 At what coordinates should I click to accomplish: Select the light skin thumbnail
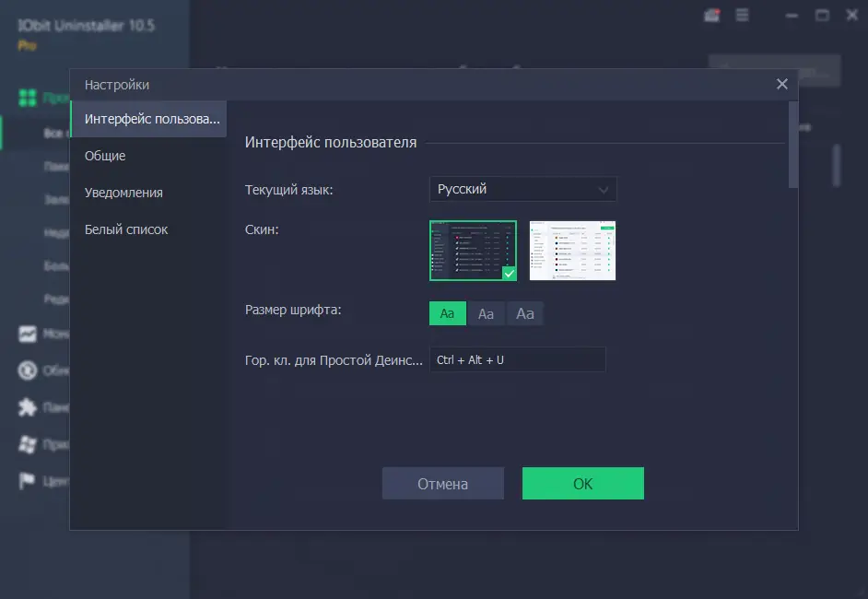[572, 251]
